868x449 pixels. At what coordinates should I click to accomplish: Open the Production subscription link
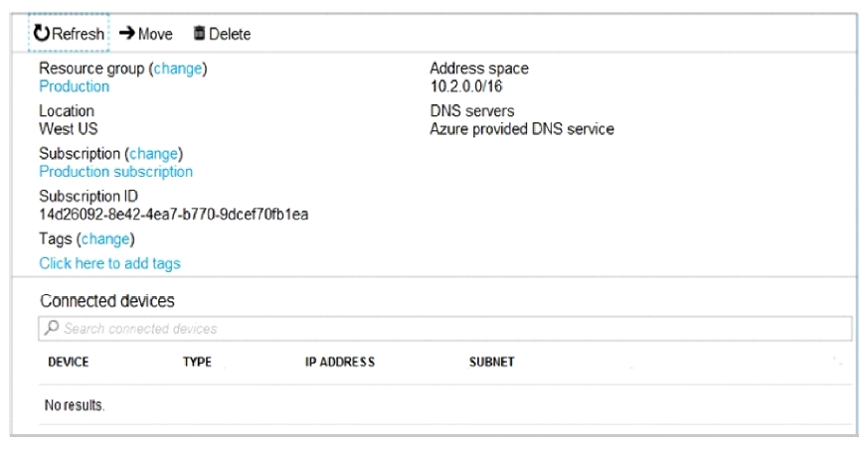click(x=115, y=172)
